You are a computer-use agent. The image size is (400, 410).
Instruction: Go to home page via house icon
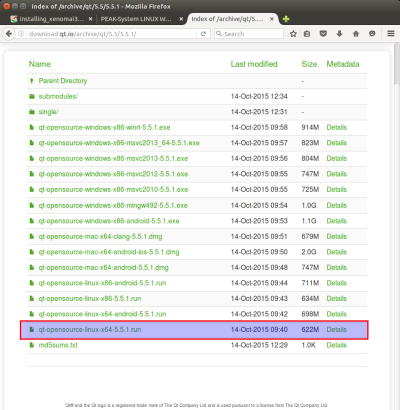pyautogui.click(x=356, y=34)
